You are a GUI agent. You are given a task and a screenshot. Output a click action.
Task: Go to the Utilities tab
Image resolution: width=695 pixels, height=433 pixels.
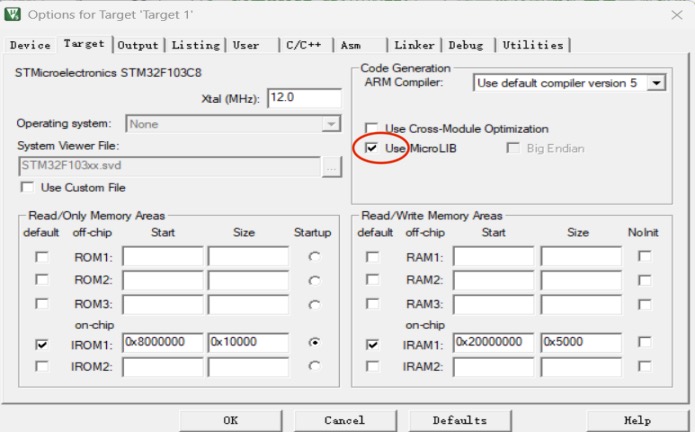pos(533,45)
